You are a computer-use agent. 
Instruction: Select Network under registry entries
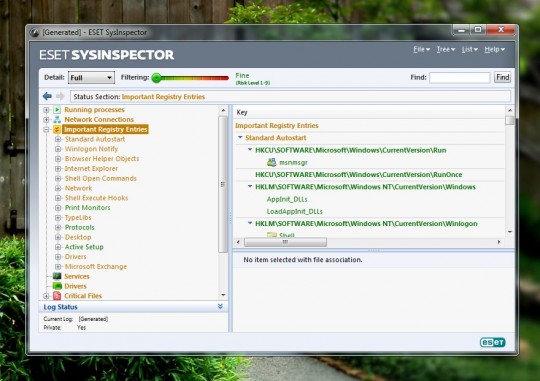(78, 188)
